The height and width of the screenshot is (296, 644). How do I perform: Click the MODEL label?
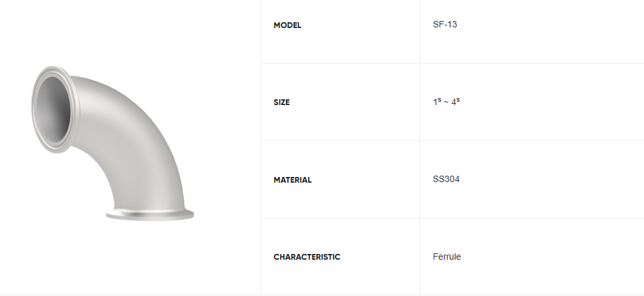[x=287, y=25]
